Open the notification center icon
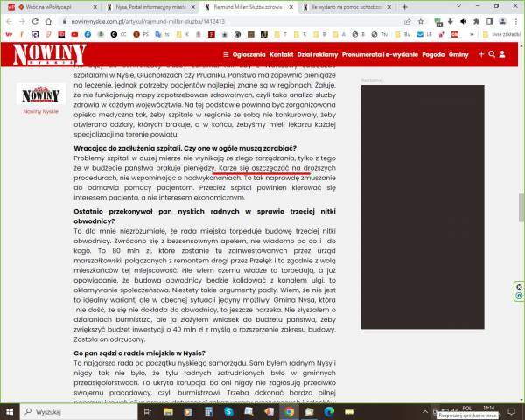Screen dimensions: 525x420 click(x=511, y=411)
